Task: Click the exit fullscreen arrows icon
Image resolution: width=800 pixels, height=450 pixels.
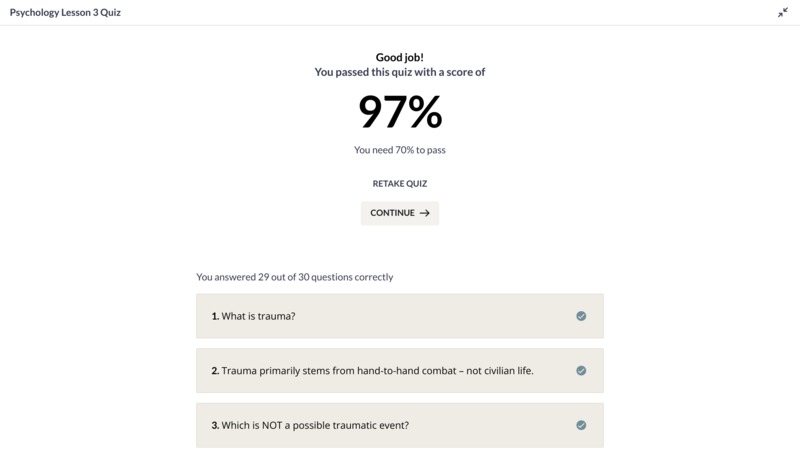Action: pos(783,13)
